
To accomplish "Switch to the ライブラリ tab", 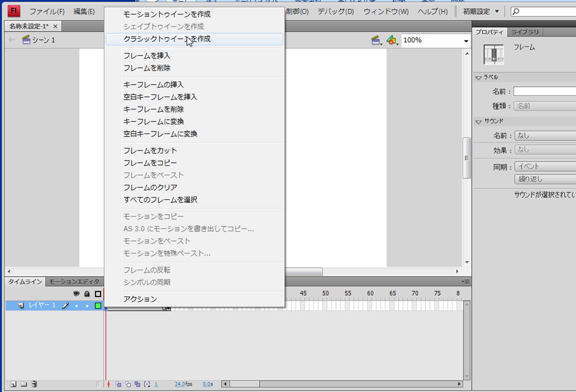I will click(525, 32).
